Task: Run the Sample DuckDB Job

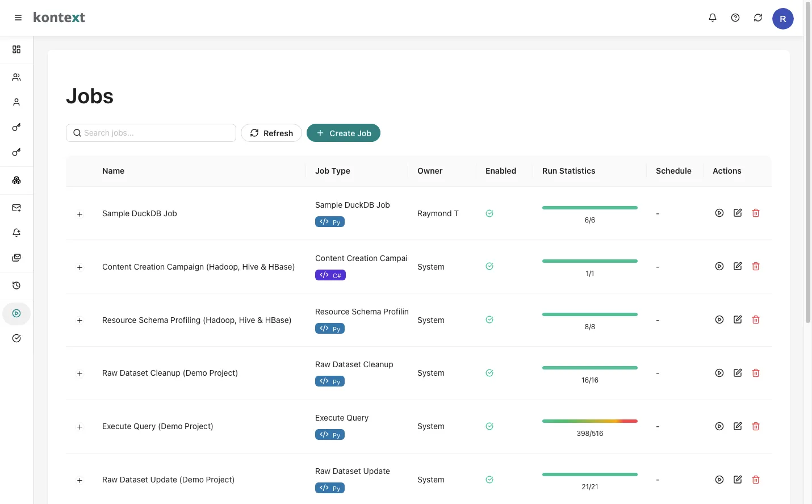Action: 719,213
